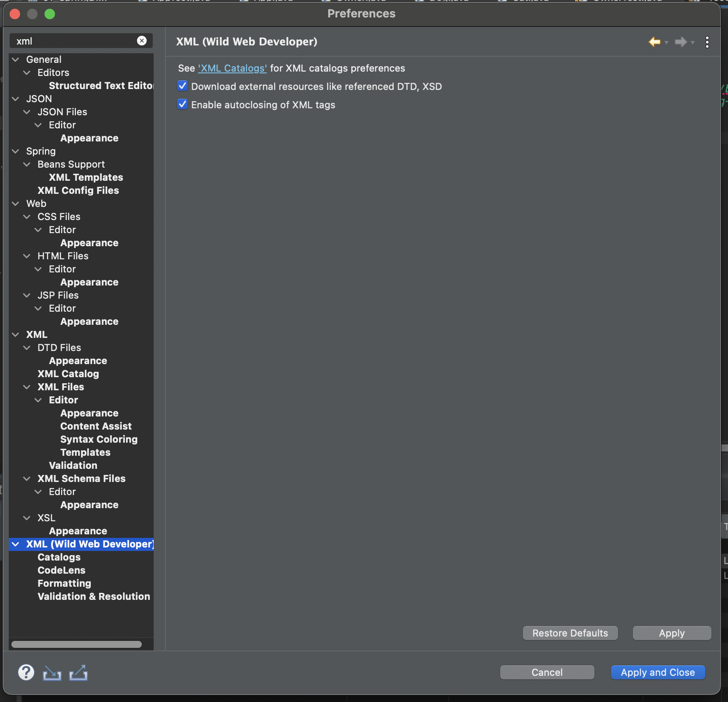The height and width of the screenshot is (702, 728).
Task: Select Templates under XML Files Editor
Action: (x=86, y=452)
